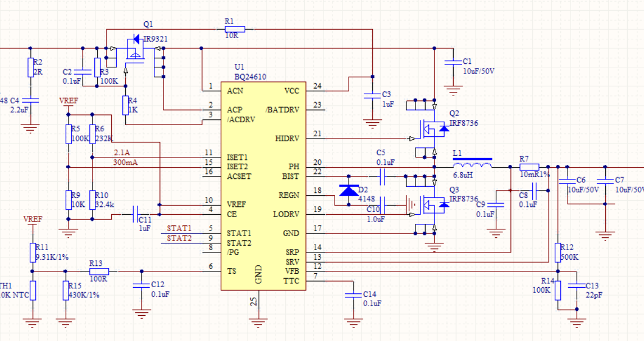
Task: Select capacitor C2 symbol
Action: (83, 71)
